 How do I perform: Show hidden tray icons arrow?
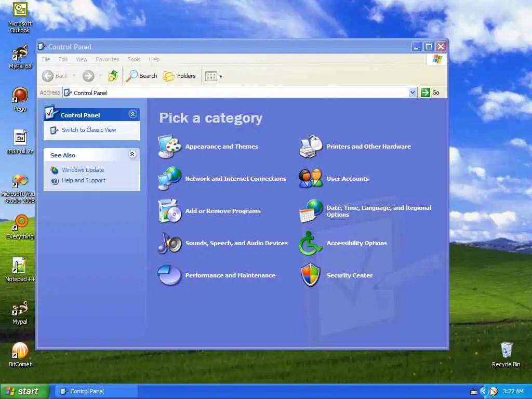pos(484,392)
